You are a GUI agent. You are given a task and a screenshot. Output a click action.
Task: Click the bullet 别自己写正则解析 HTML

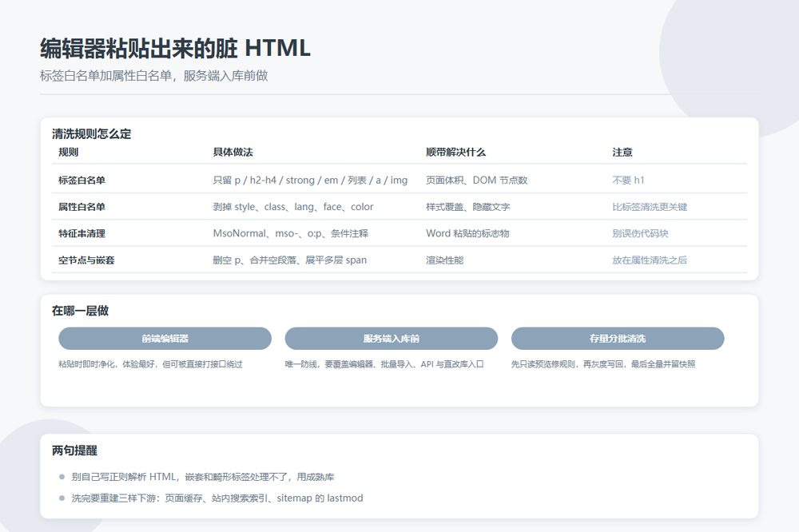[203, 477]
